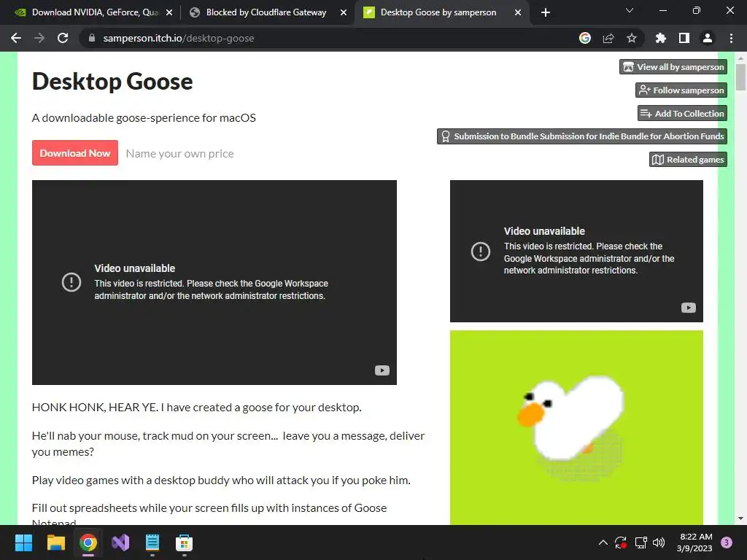This screenshot has height=560, width=747.
Task: Open the Google account icon in address bar
Action: (585, 38)
